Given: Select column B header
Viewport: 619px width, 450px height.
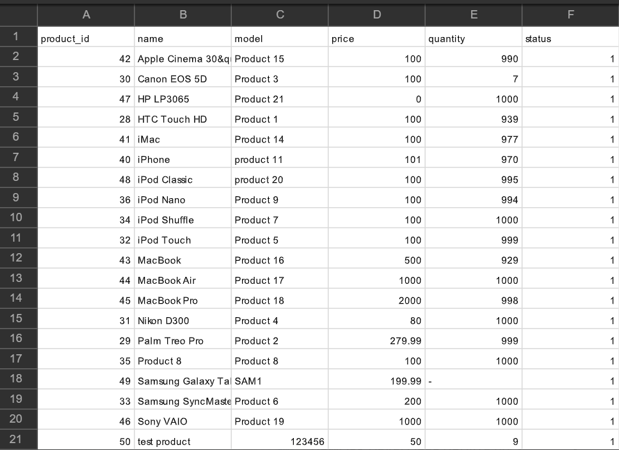Looking at the screenshot, I should pos(183,15).
